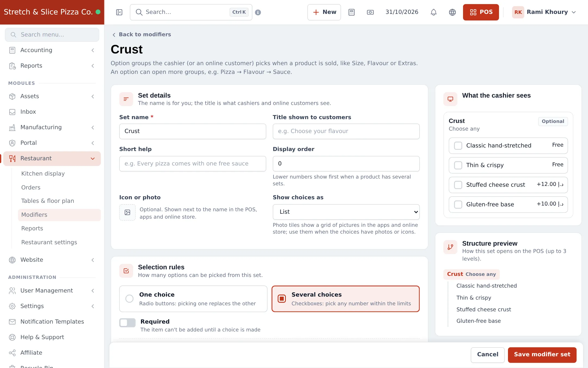Open the POS button
The width and height of the screenshot is (588, 368).
coord(481,12)
